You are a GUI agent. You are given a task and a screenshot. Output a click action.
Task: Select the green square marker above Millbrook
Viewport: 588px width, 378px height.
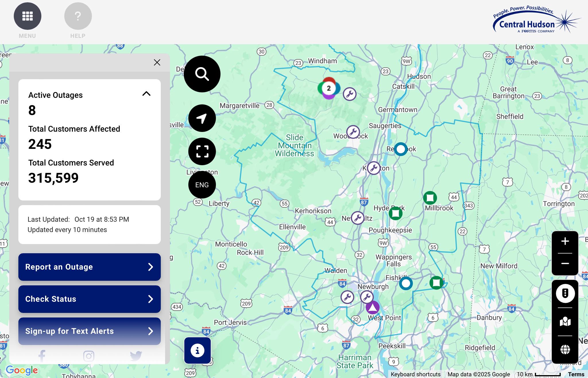tap(430, 198)
